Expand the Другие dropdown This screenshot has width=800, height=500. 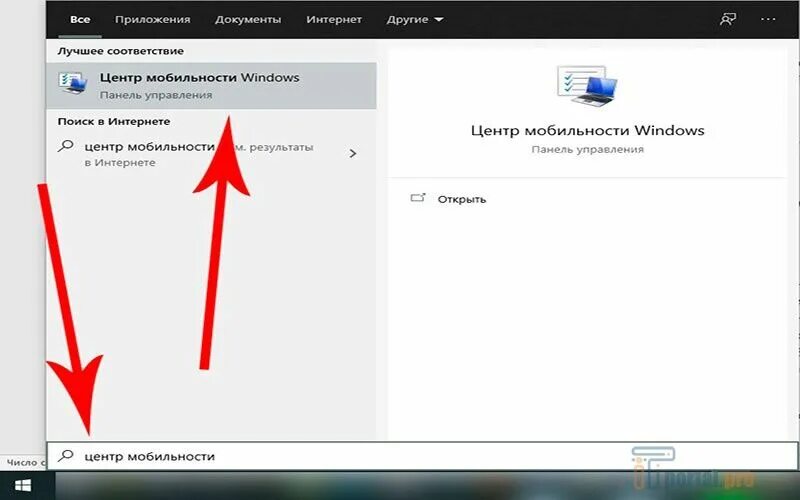415,19
